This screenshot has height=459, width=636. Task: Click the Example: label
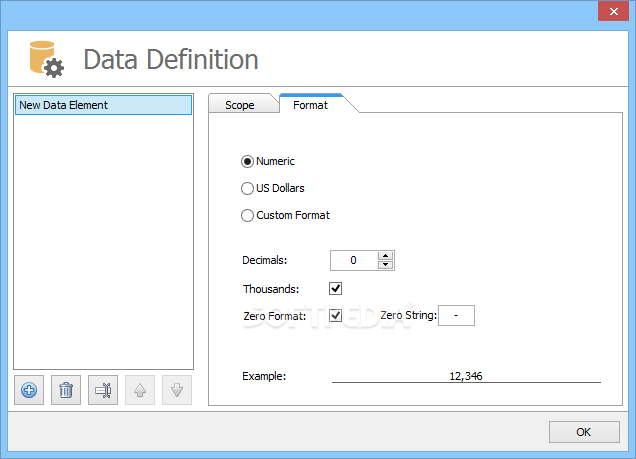[x=264, y=376]
